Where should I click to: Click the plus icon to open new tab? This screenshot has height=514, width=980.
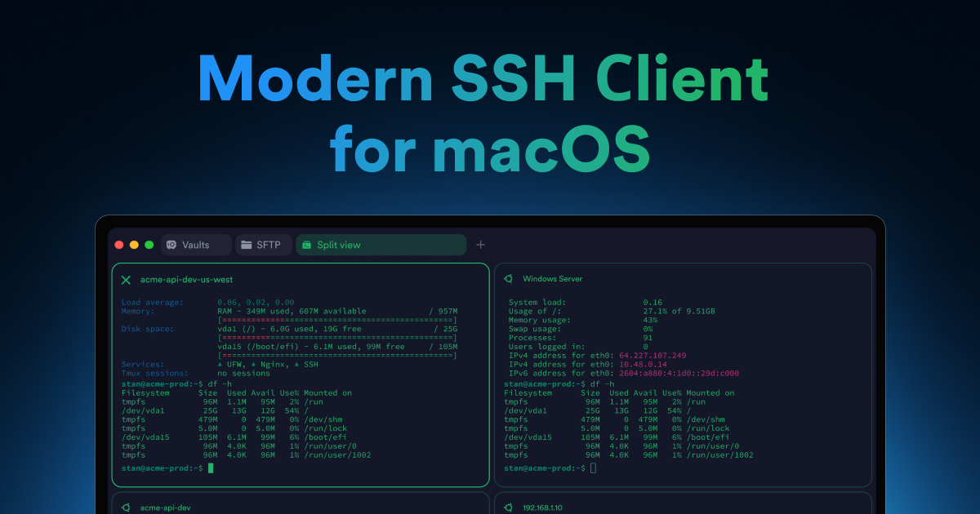coord(480,244)
